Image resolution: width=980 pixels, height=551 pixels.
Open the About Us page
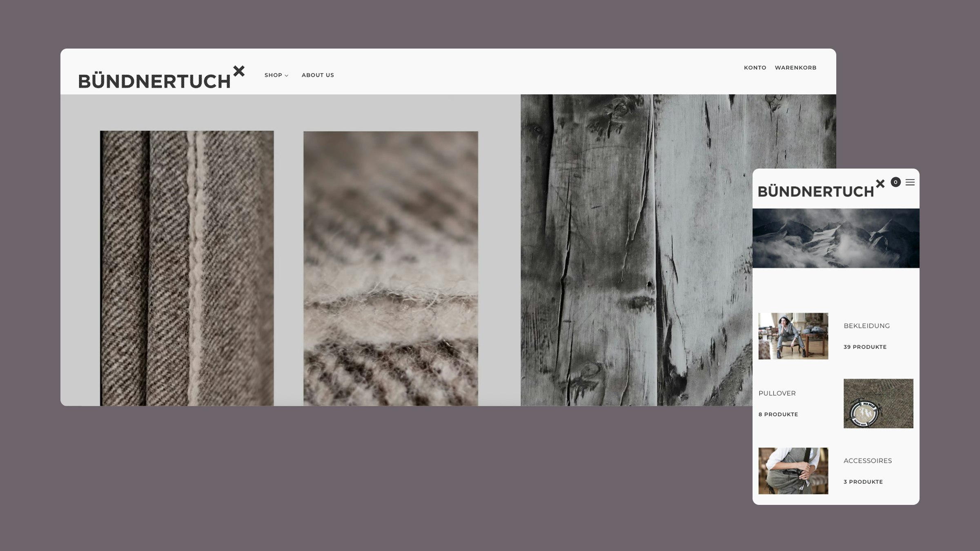click(x=318, y=75)
